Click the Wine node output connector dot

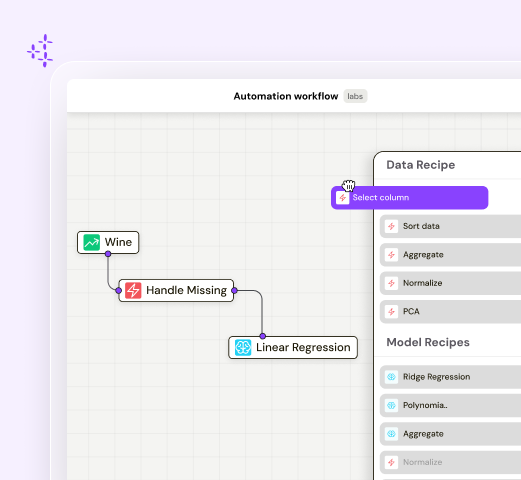click(x=108, y=254)
